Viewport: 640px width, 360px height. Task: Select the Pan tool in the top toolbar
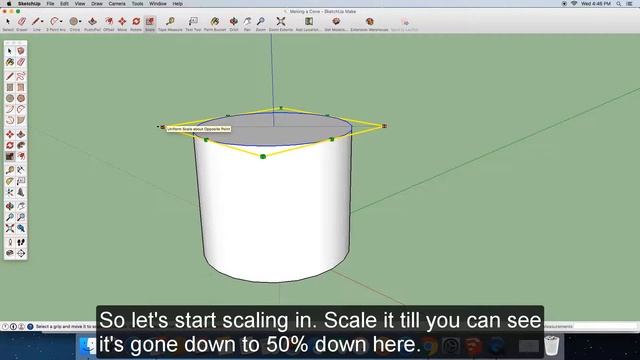click(x=247, y=23)
